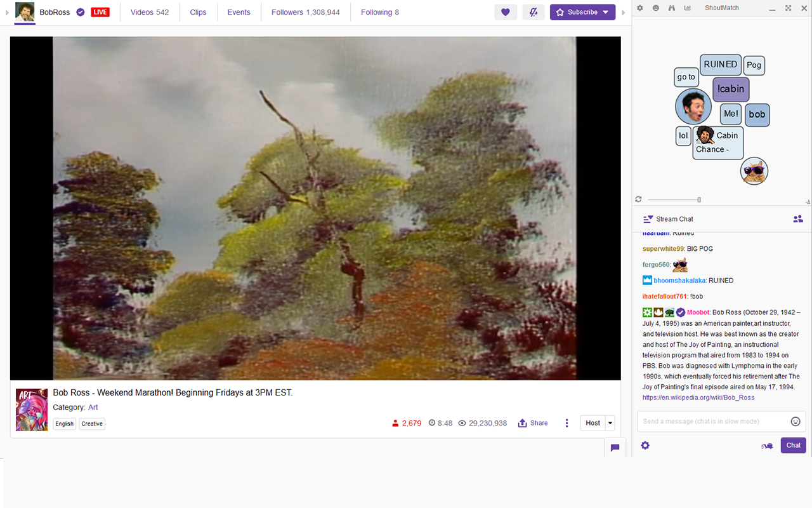This screenshot has height=508, width=812.
Task: Toggle the follow heart button
Action: (x=506, y=12)
